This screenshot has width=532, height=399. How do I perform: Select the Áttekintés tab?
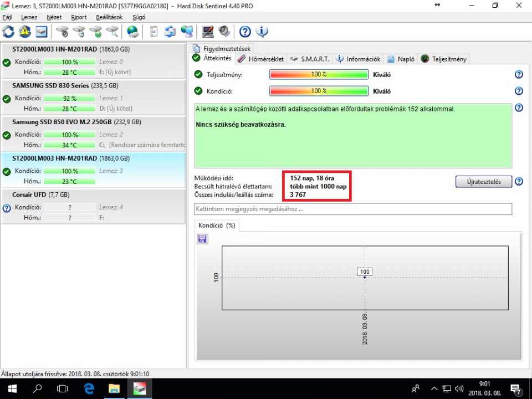click(x=212, y=58)
